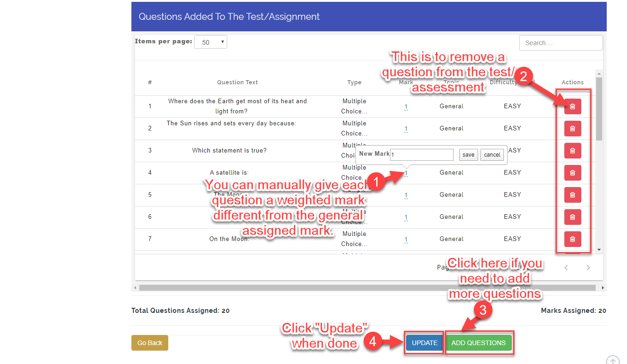The width and height of the screenshot is (627, 364).
Task: Click the vertical scrollbar up arrow
Action: click(599, 74)
